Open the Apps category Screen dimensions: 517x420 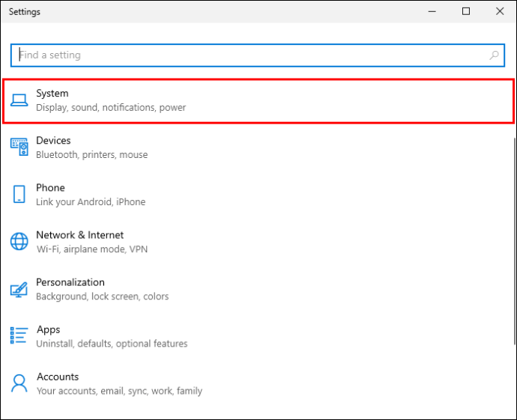click(x=257, y=336)
